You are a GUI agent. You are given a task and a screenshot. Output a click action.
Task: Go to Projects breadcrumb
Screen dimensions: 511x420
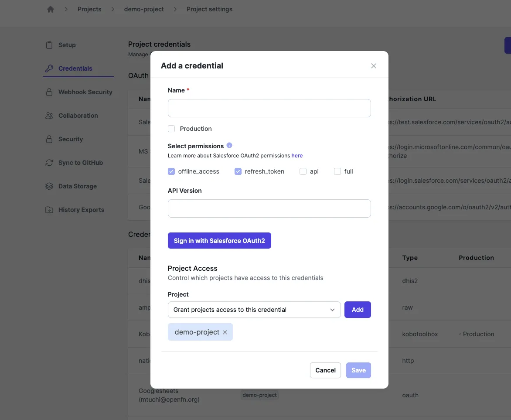[89, 9]
